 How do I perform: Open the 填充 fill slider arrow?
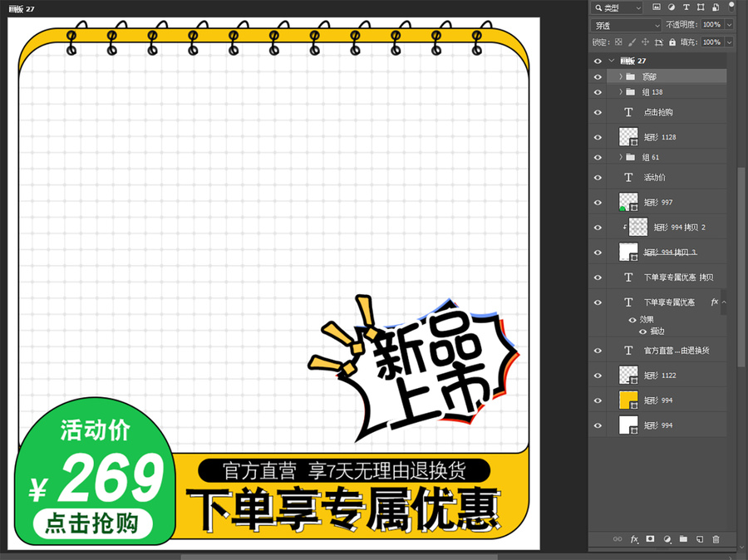click(730, 42)
